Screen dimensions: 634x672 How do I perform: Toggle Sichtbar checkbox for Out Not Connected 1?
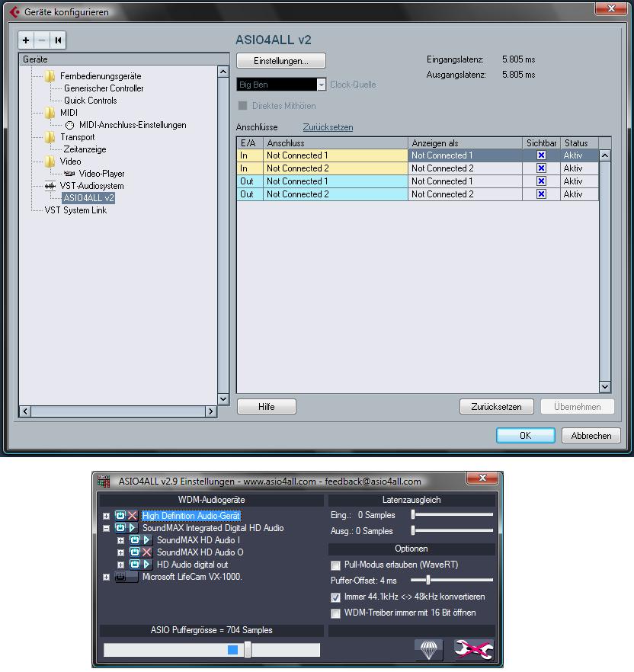541,181
